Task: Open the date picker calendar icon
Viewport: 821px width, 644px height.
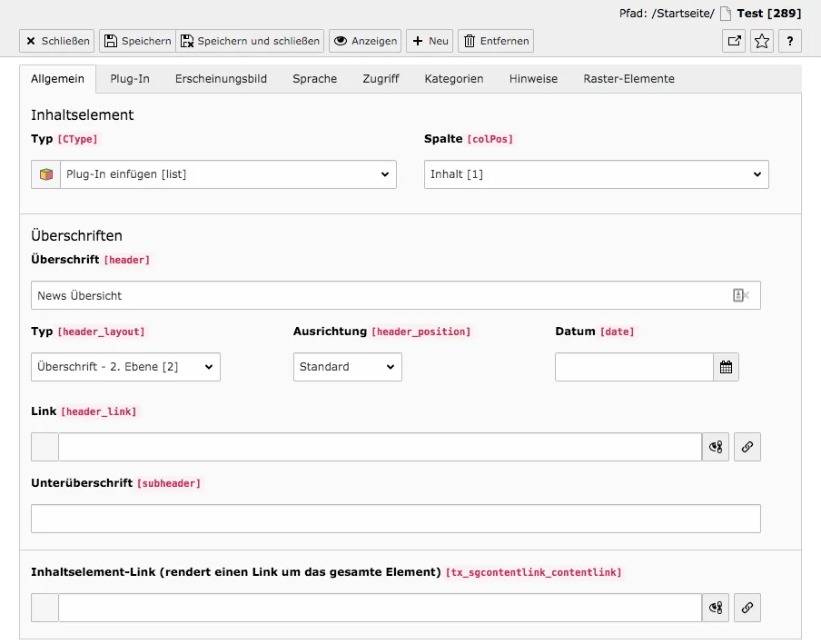Action: [726, 366]
